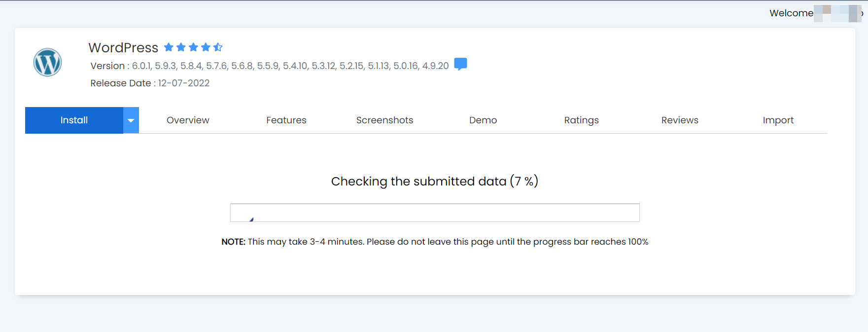Open the Features tab
Image resolution: width=868 pixels, height=332 pixels.
pos(286,120)
